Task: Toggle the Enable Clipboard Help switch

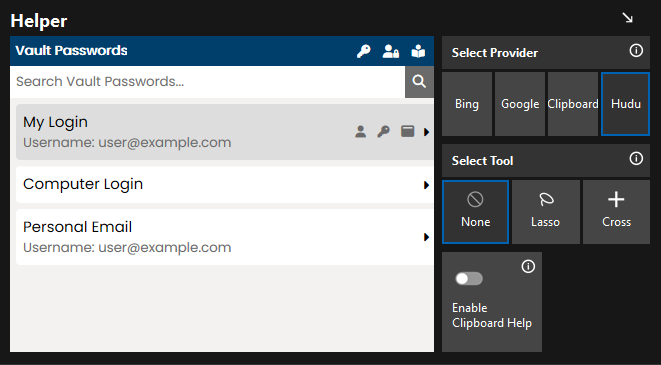Action: pyautogui.click(x=469, y=279)
